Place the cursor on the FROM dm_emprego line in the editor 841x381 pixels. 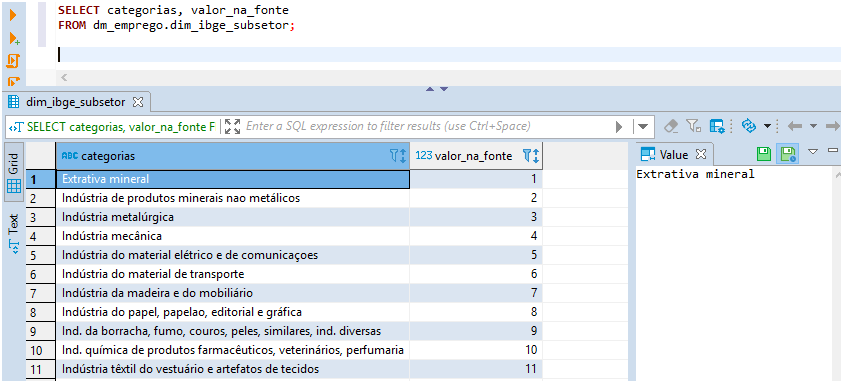(177, 25)
